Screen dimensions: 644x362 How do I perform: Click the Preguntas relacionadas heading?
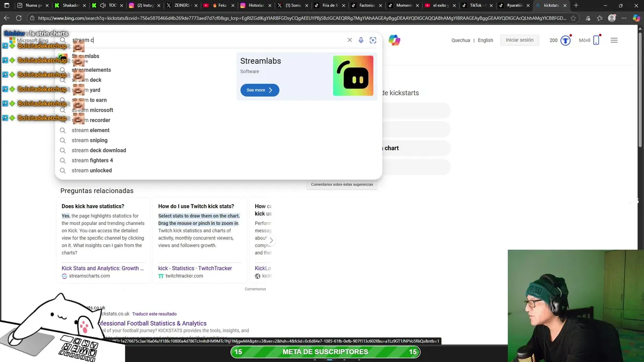97,191
